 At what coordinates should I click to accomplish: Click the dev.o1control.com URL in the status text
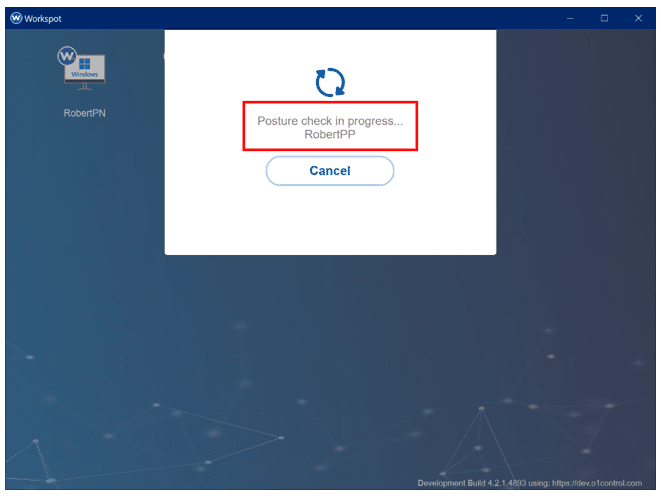coord(600,483)
